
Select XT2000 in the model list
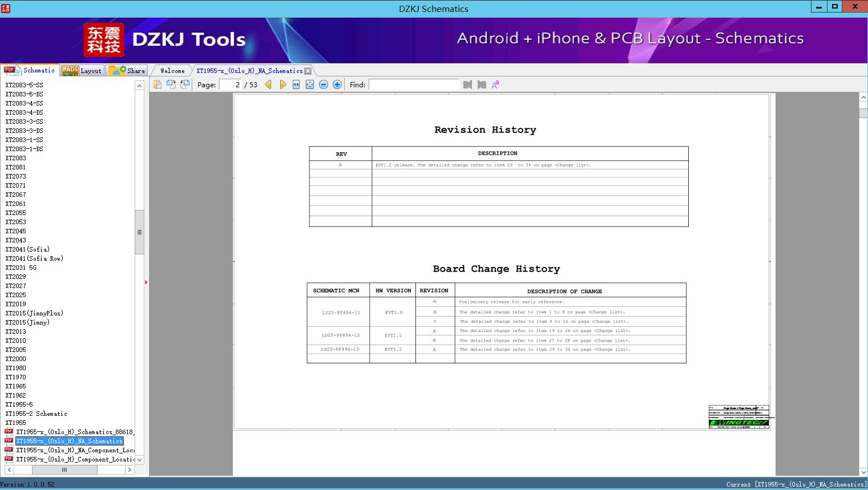pos(16,359)
